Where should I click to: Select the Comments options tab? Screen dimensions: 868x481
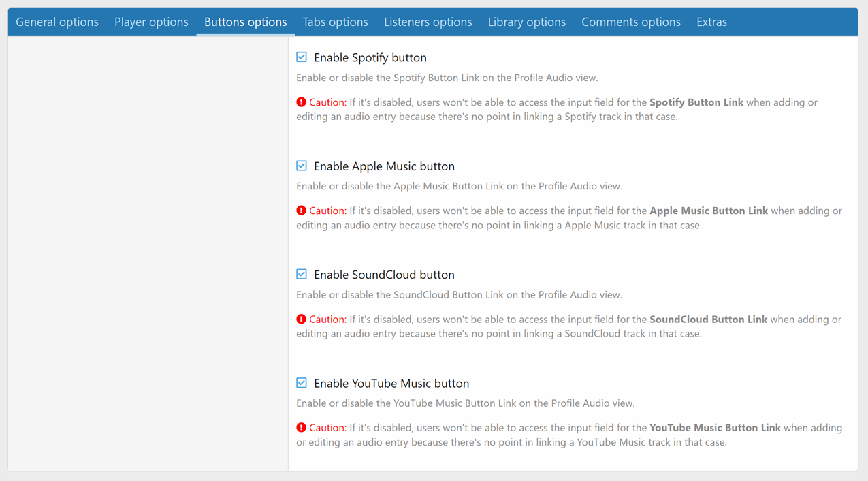coord(630,22)
